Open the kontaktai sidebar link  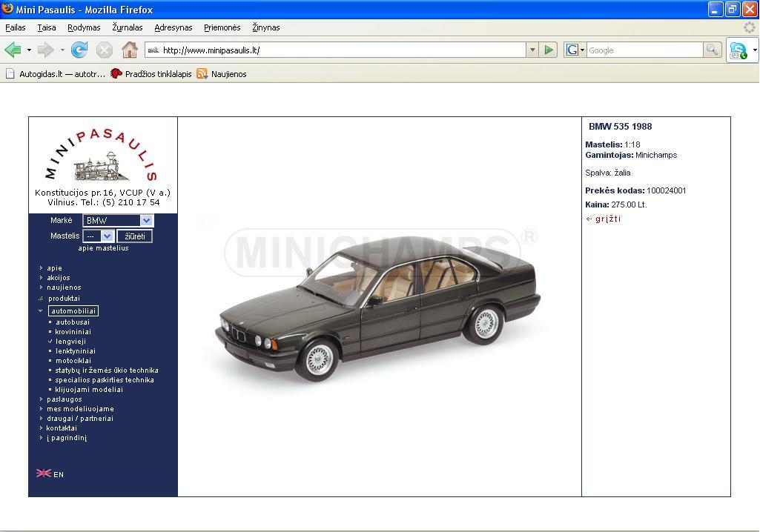coord(62,428)
